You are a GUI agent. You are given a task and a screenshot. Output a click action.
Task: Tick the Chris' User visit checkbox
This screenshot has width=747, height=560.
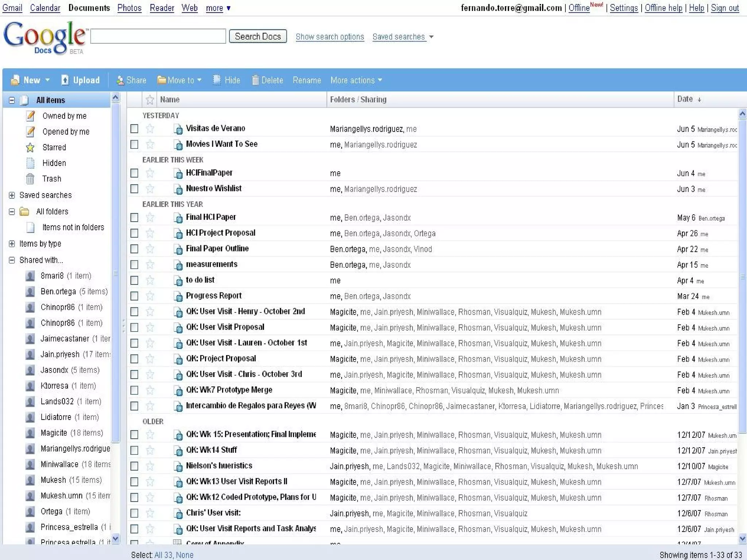[134, 513]
